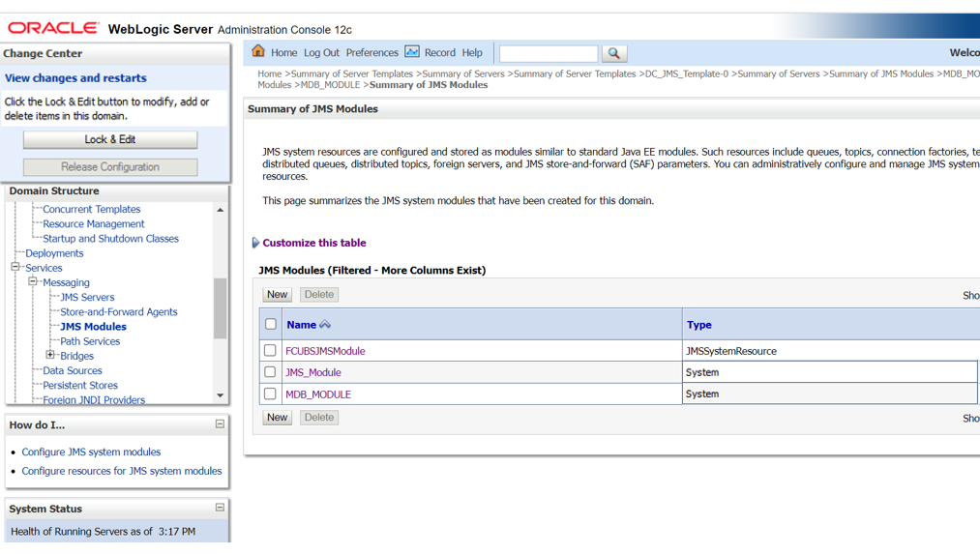Click the search magnifier button

613,53
